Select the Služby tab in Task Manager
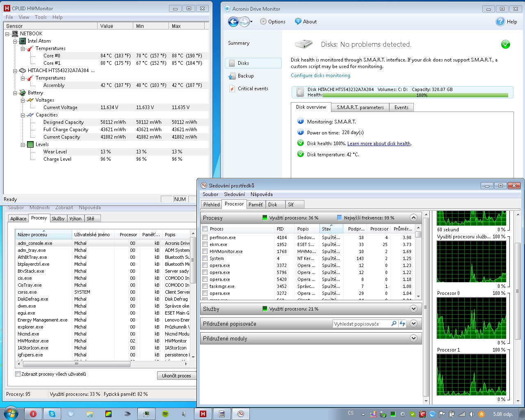The height and width of the screenshot is (420, 525). pyautogui.click(x=58, y=219)
